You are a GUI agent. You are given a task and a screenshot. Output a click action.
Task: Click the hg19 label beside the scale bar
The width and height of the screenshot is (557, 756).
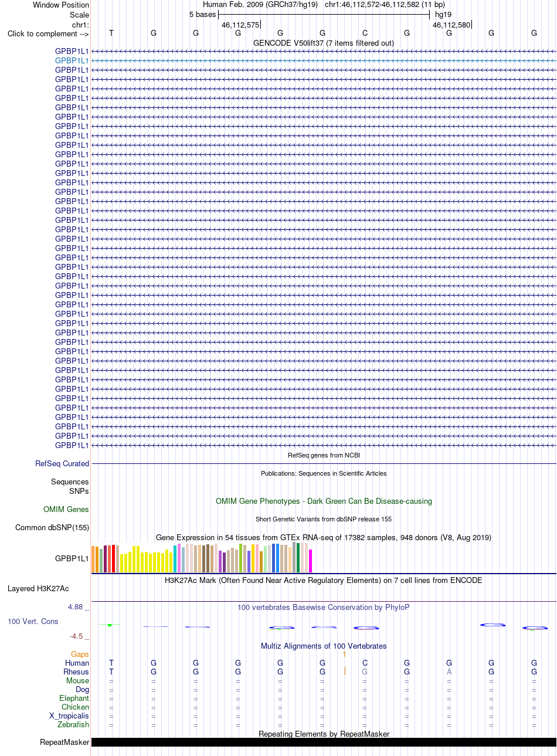click(443, 15)
